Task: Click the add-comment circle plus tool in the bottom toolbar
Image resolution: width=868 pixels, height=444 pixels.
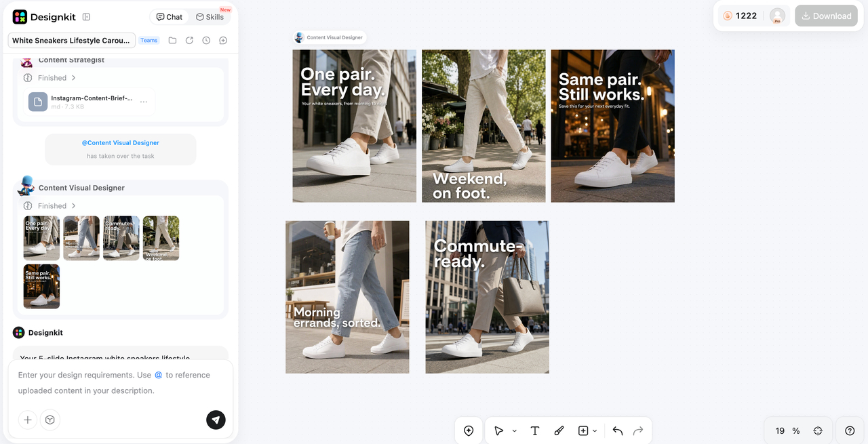Action: (469, 431)
